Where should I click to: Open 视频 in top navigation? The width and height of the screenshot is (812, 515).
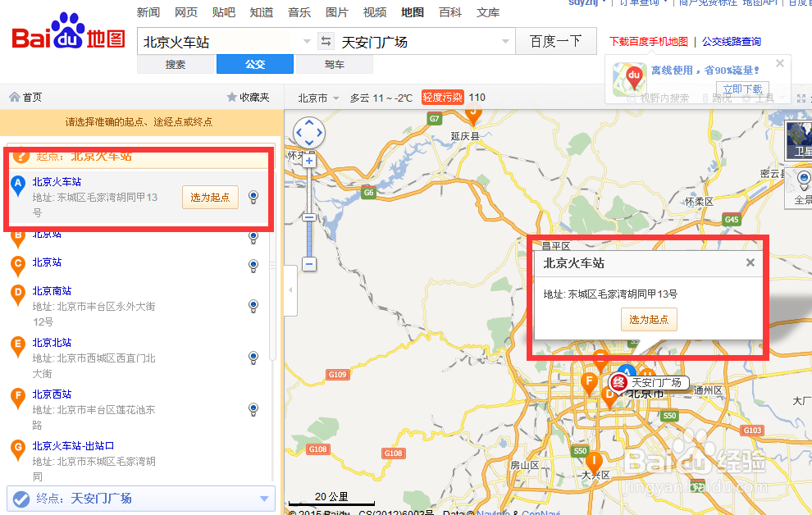point(375,12)
